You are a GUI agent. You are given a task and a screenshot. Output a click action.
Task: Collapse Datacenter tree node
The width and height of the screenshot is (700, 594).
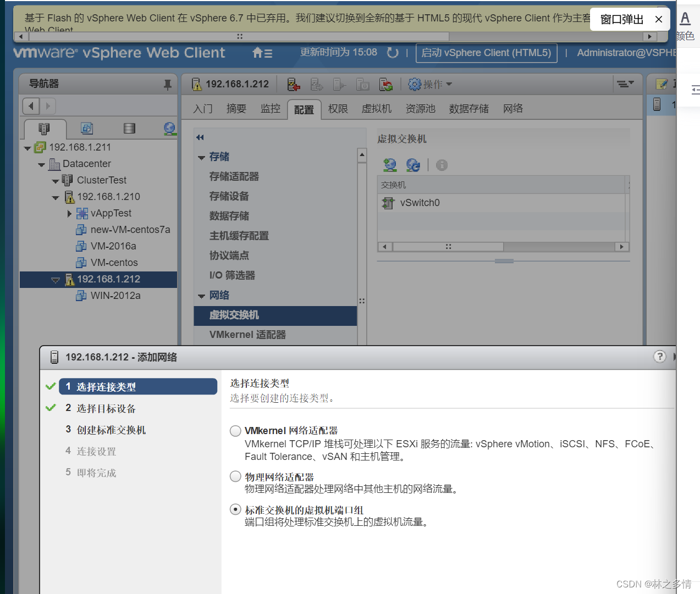coord(41,165)
